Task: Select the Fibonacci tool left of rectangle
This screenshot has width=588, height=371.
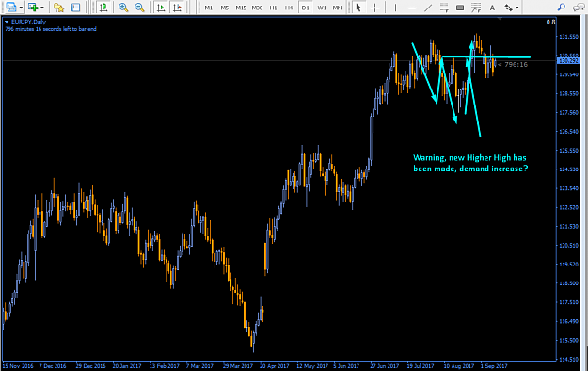Action: tap(444, 8)
